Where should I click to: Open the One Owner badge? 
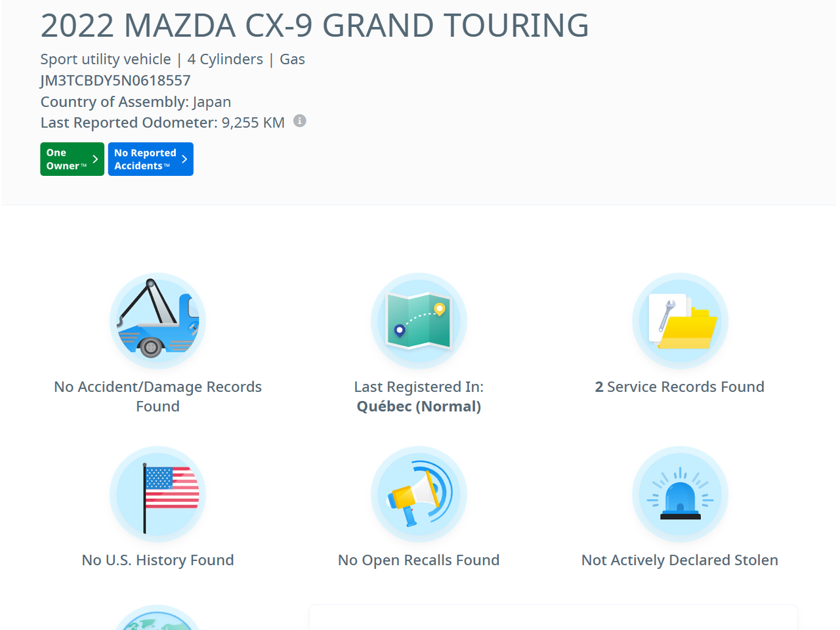point(66,159)
